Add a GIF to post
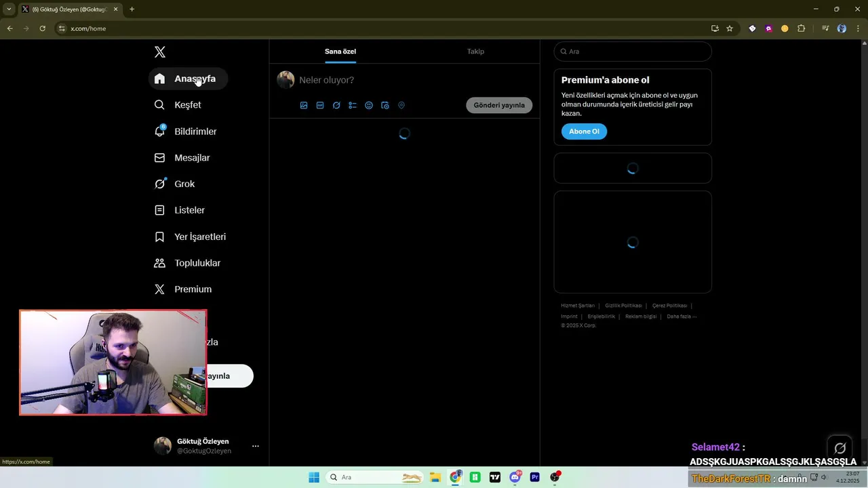Image resolution: width=868 pixels, height=488 pixels. (x=320, y=105)
